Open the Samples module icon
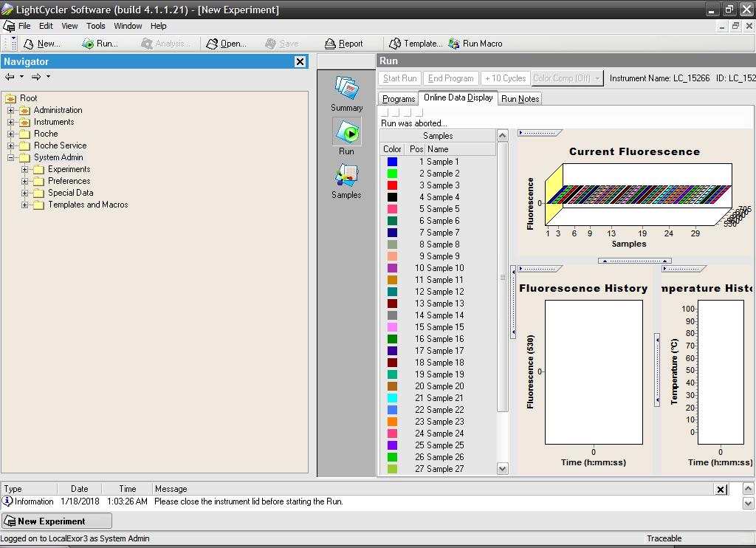Image resolution: width=756 pixels, height=548 pixels. point(347,175)
